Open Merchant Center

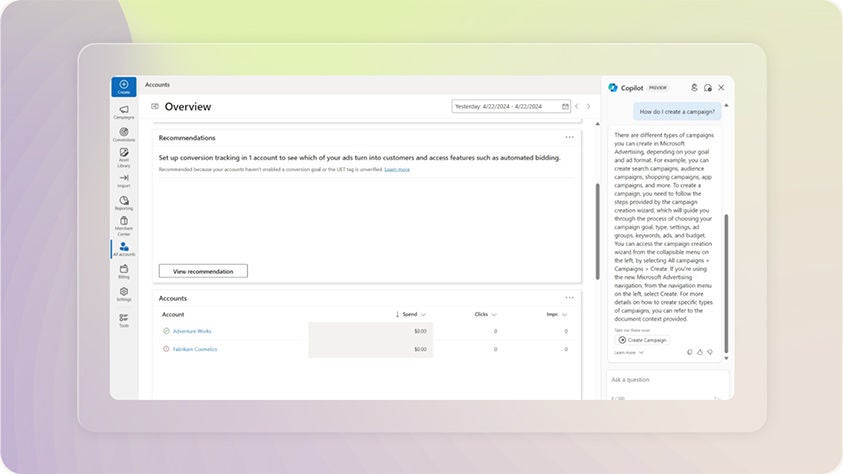(123, 225)
